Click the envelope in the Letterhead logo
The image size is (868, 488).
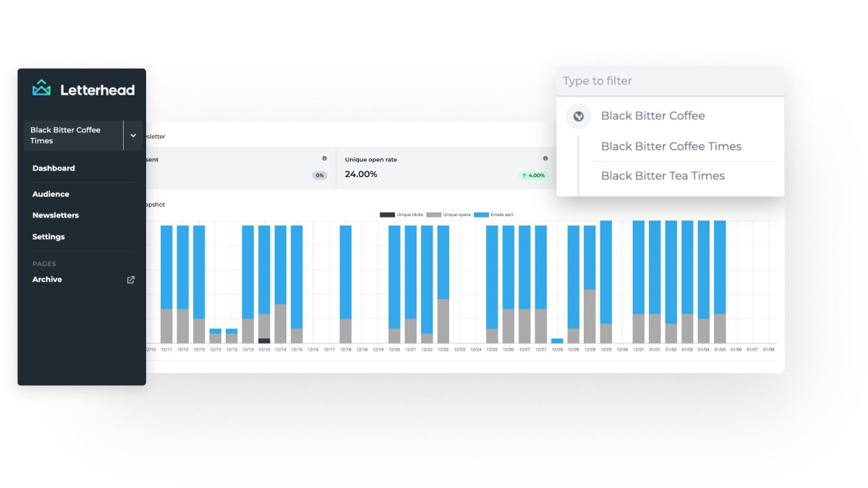coord(41,87)
